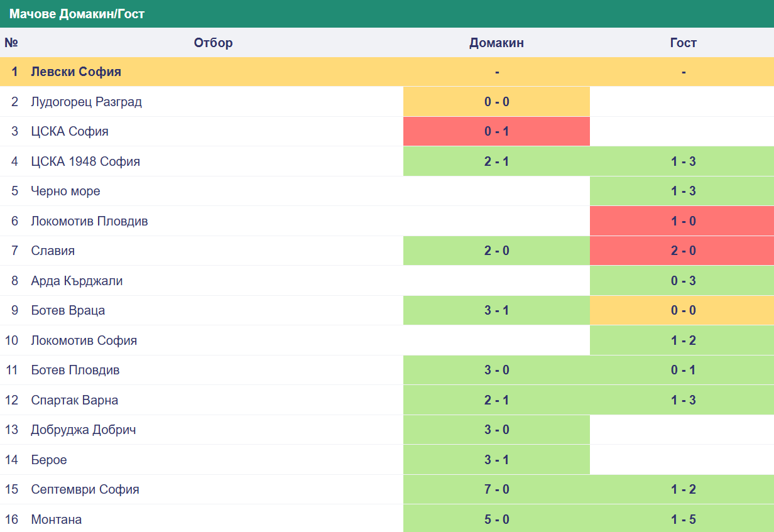Click the Отбор column header
Image resolution: width=774 pixels, height=532 pixels.
point(213,43)
